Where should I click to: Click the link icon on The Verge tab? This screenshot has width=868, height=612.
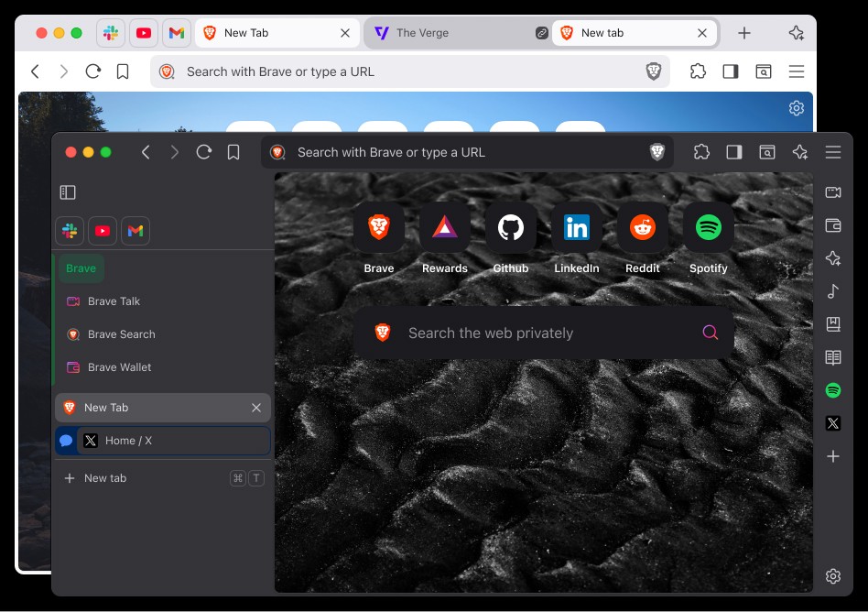(541, 33)
